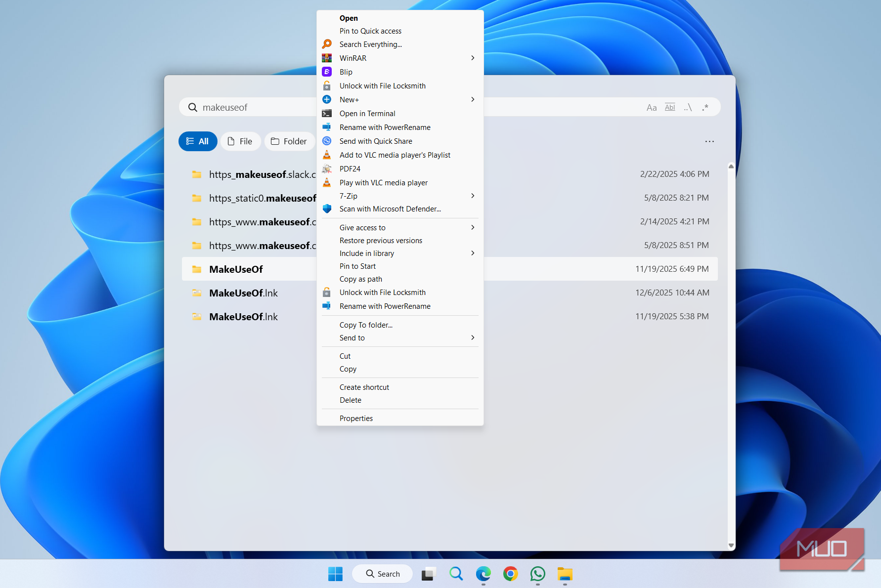Click the WinRAR books icon
Viewport: 881px width, 588px height.
tap(327, 58)
